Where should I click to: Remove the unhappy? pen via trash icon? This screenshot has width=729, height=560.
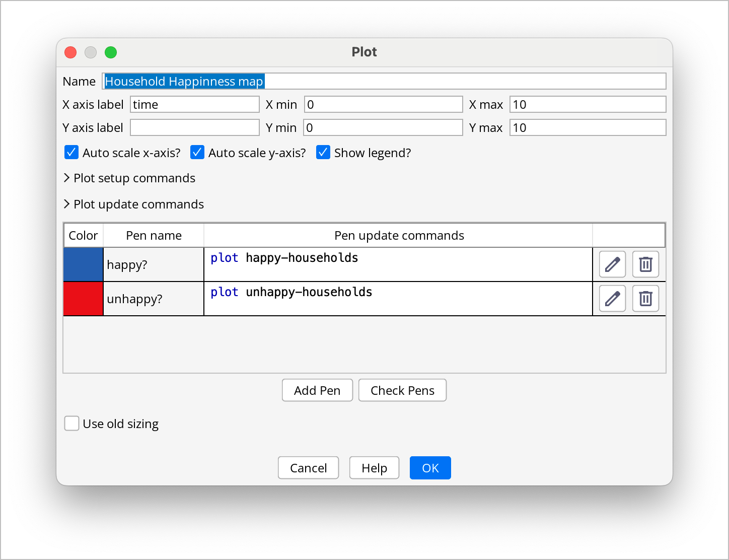[x=645, y=299]
